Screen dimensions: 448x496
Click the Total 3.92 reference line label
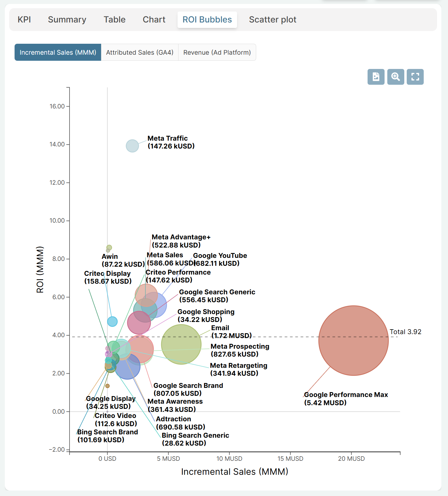pos(405,332)
